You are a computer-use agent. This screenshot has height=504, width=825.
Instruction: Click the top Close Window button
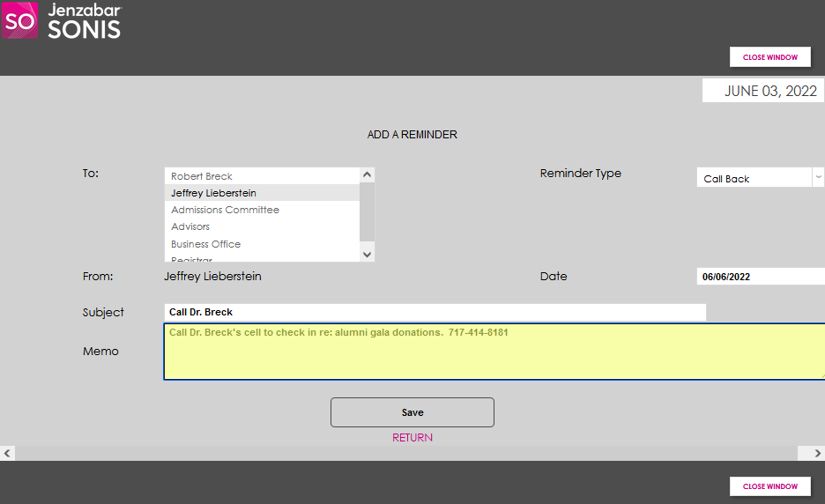tap(769, 56)
